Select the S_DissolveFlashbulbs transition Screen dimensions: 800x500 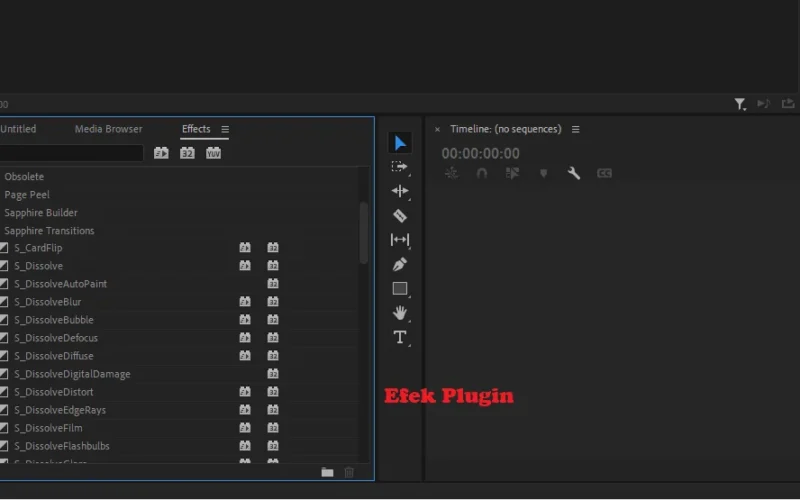(x=62, y=446)
